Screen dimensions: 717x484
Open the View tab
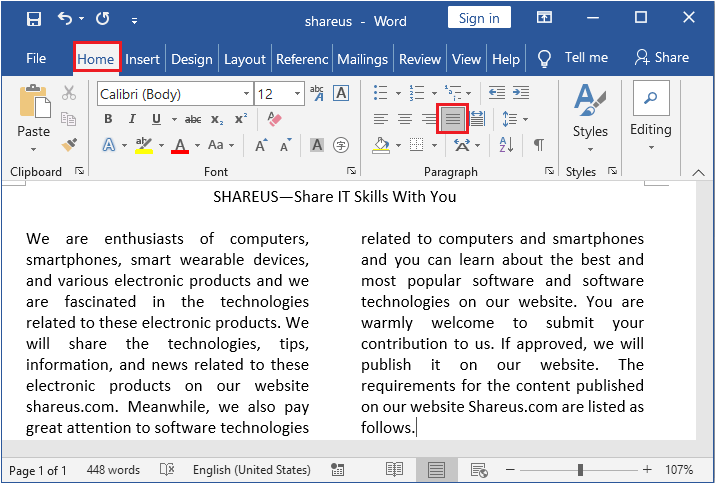coord(466,59)
